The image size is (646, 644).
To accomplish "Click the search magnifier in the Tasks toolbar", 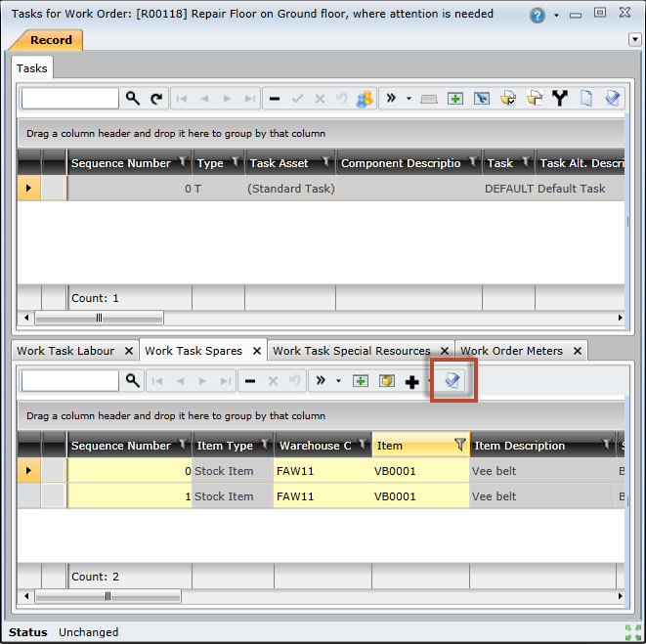I will (x=132, y=99).
